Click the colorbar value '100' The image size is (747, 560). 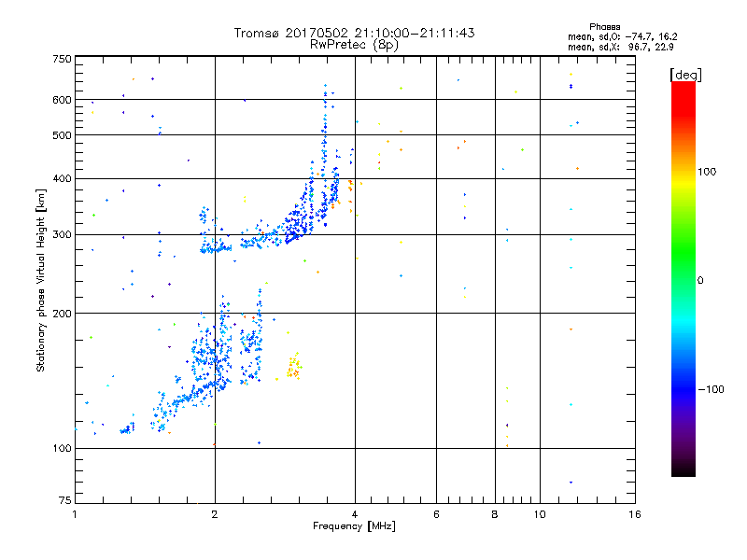pyautogui.click(x=707, y=172)
